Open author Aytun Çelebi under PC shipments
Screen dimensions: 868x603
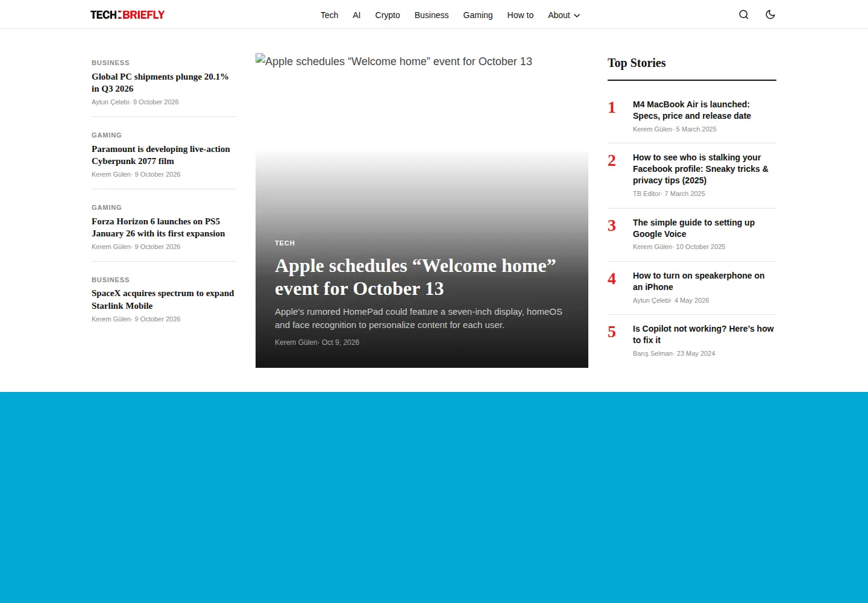(x=110, y=102)
